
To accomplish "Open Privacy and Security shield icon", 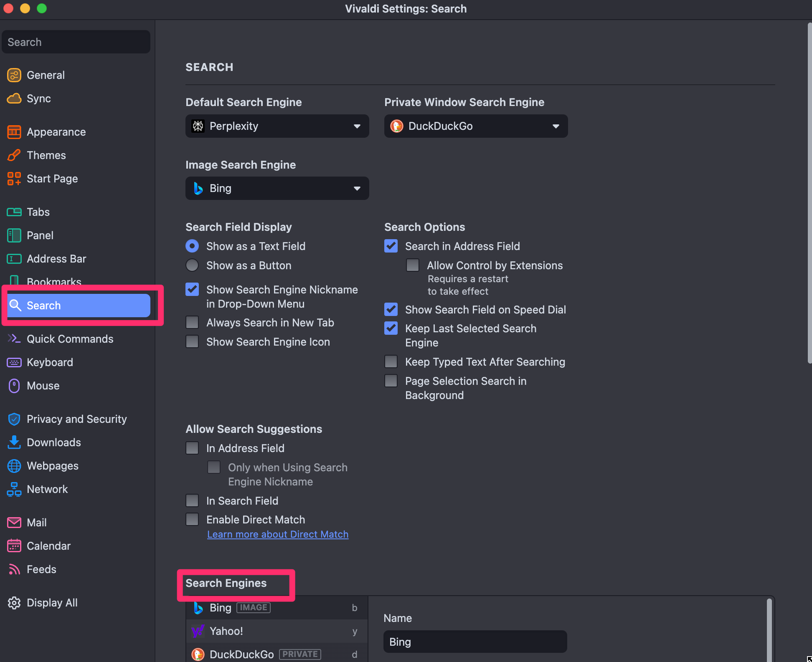I will [x=14, y=419].
